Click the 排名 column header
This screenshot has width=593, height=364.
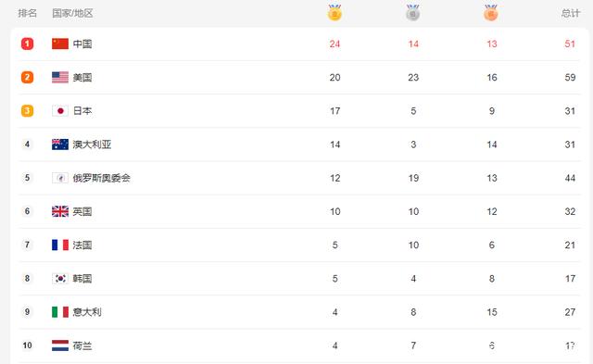pos(27,13)
